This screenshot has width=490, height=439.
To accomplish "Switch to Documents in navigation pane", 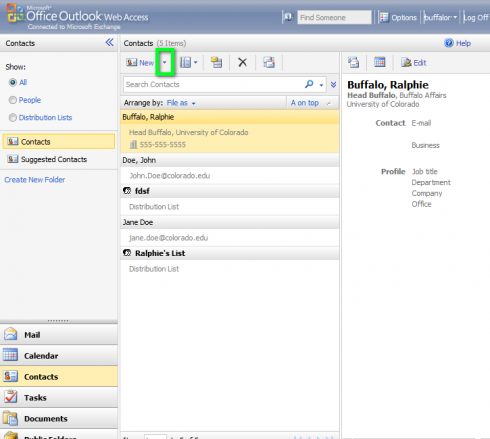I will pos(59,419).
